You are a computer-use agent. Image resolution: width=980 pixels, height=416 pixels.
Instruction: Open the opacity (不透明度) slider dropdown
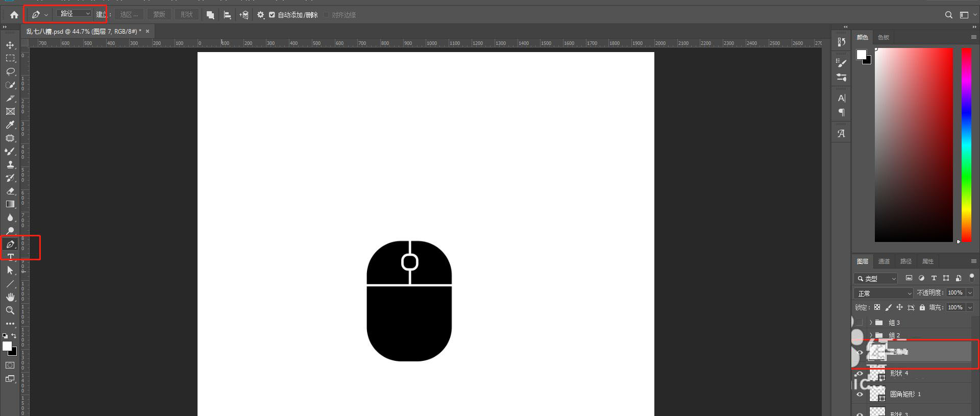point(970,292)
